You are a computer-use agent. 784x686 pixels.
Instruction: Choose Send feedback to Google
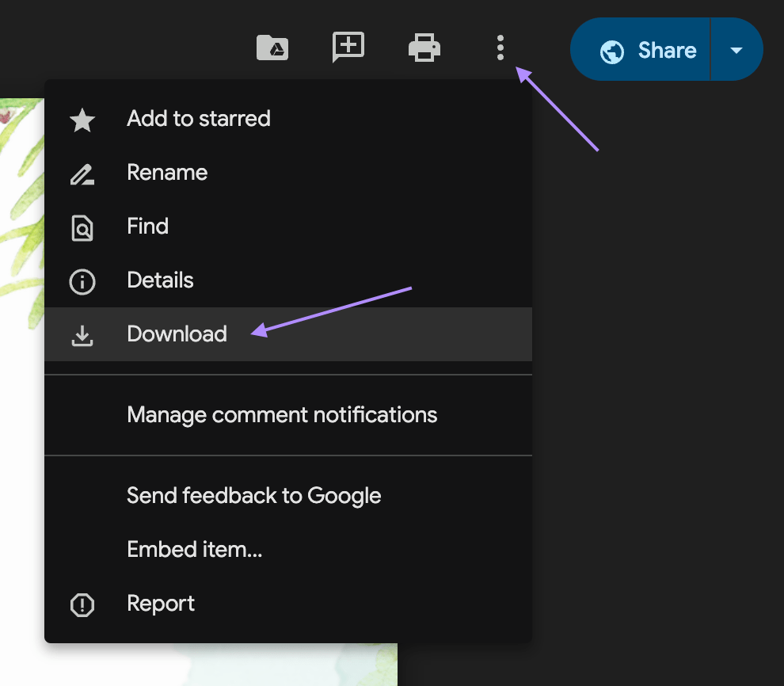coord(253,496)
